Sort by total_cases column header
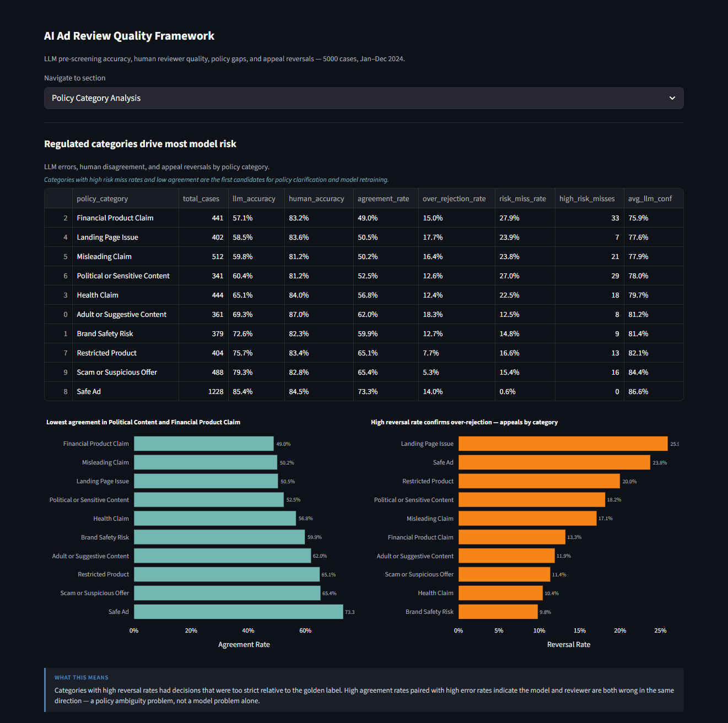Screen dimensions: 728x723 pos(203,198)
